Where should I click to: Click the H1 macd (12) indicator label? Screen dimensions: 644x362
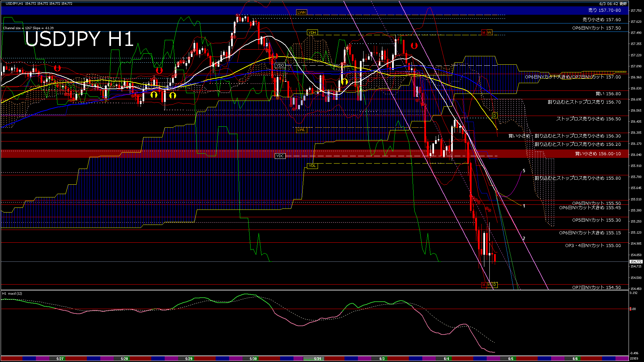click(x=12, y=294)
